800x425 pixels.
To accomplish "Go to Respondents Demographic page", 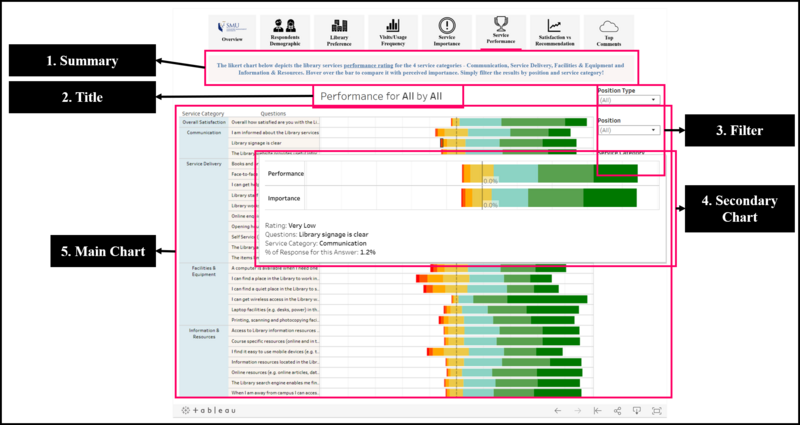I will click(285, 30).
